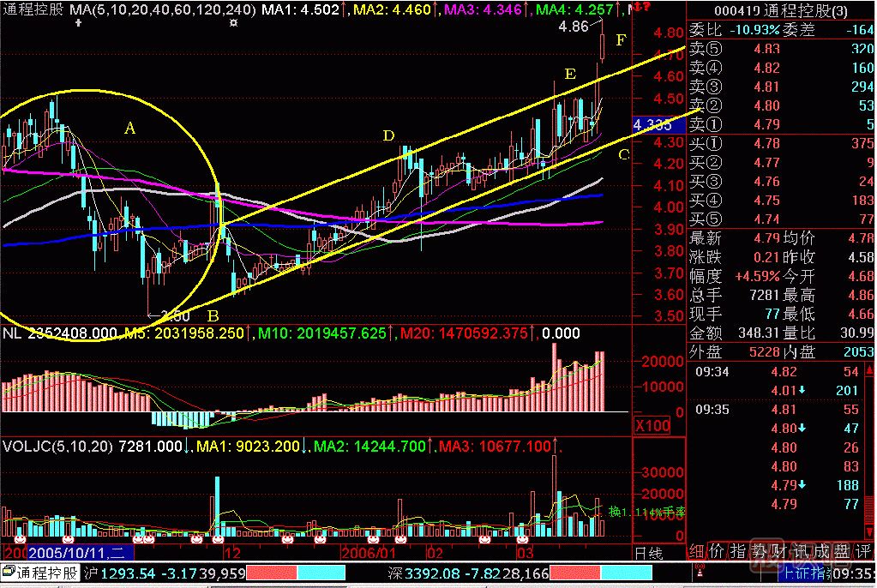Switch to the 财 finance tab
Viewport: 877px width, 588px height.
point(781,550)
